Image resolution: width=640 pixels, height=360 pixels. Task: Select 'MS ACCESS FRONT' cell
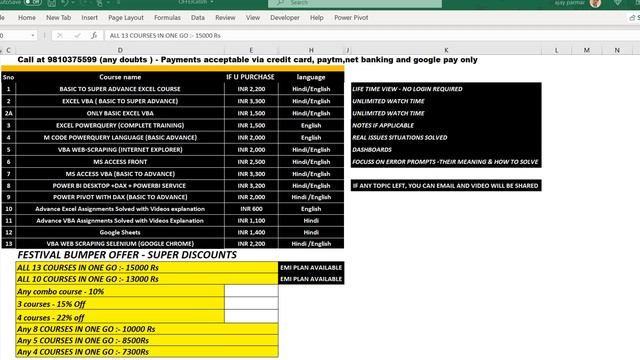(x=120, y=162)
